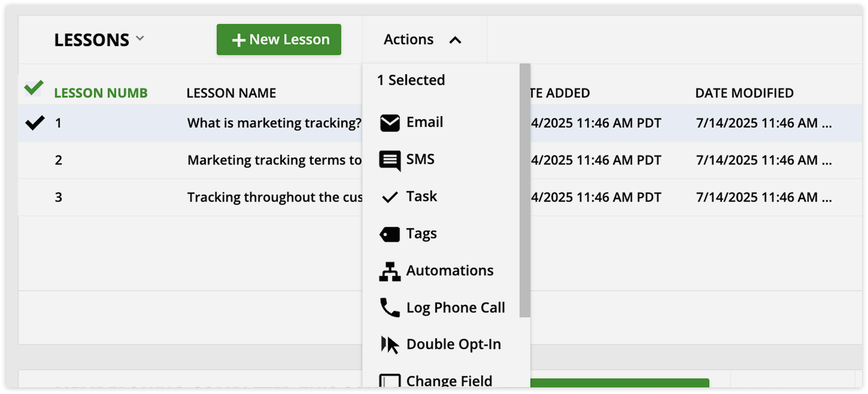
Task: Sort by DATE ADDED column header
Action: coord(560,93)
